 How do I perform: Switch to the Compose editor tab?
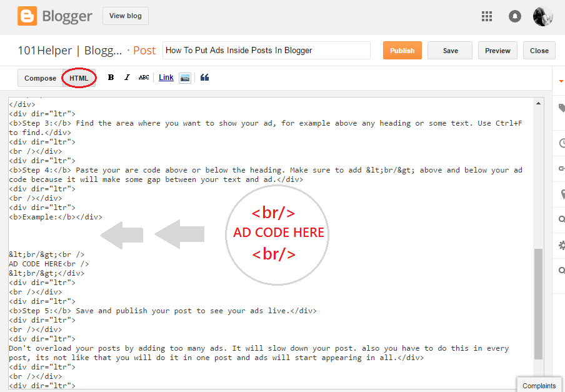[x=40, y=78]
